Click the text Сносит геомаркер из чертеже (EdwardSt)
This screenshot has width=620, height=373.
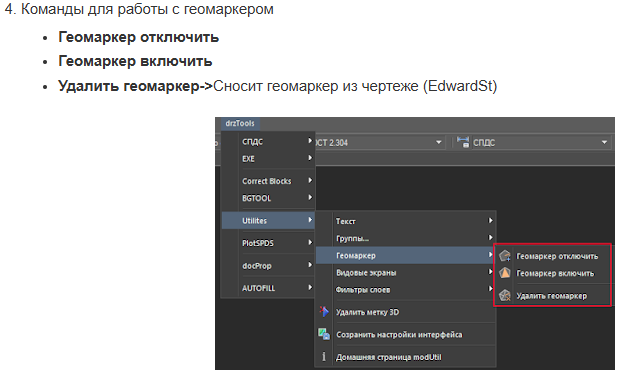355,86
